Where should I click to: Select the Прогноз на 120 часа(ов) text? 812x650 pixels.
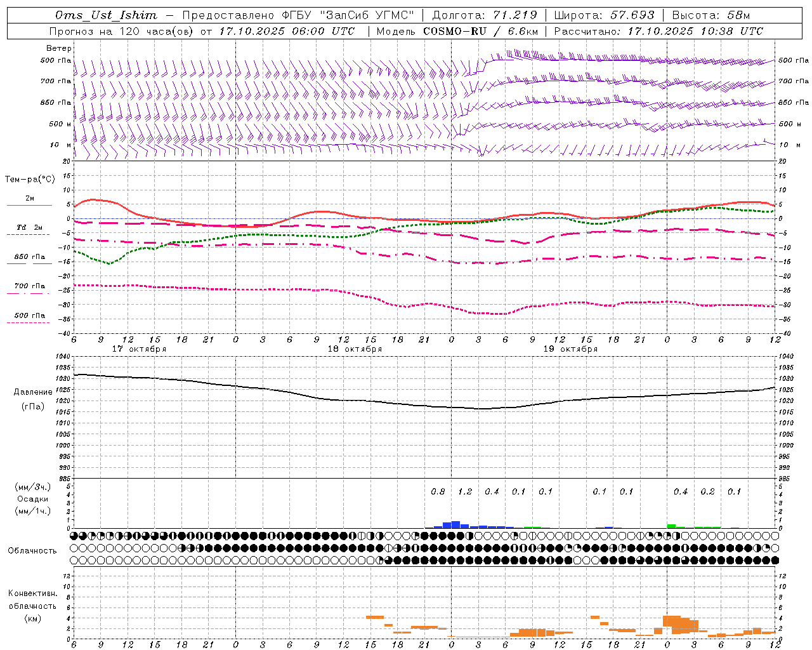[x=121, y=31]
